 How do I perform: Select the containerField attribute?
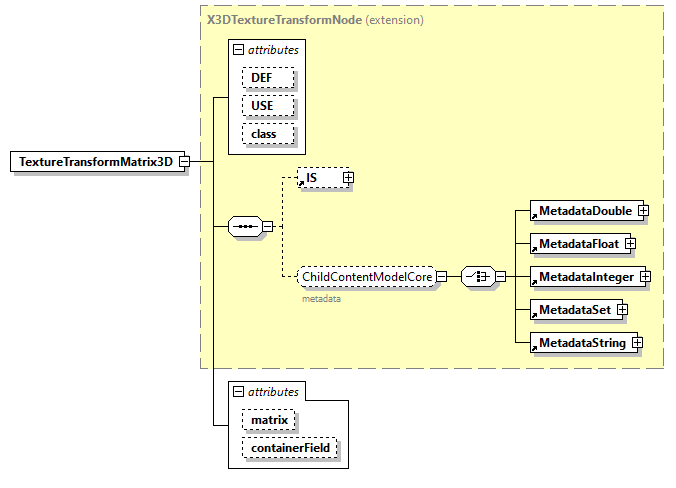pos(290,449)
